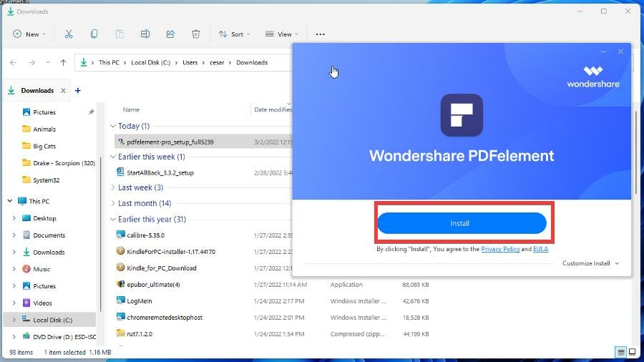Switch to details view icon in status bar
The height and width of the screenshot is (362, 644).
621,352
